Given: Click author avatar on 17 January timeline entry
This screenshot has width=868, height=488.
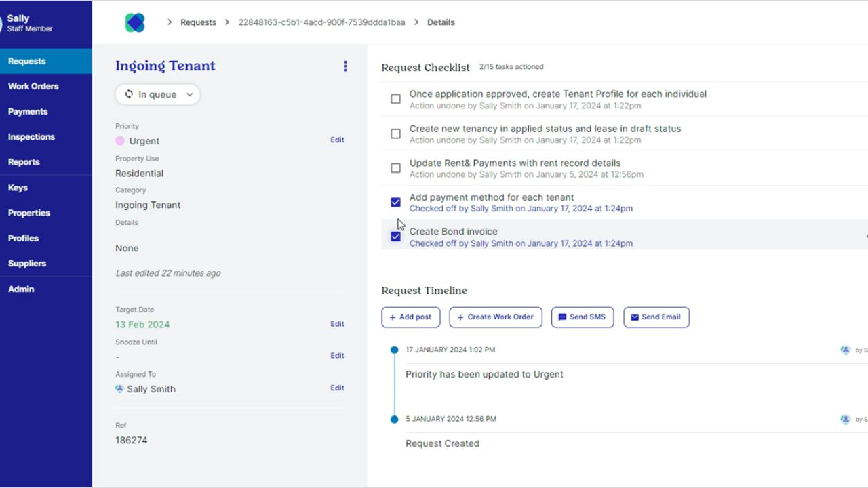Looking at the screenshot, I should (845, 350).
